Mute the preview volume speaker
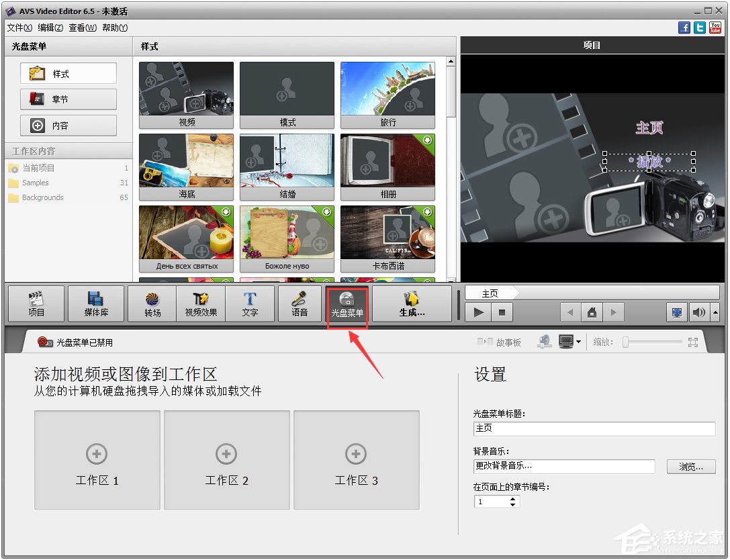This screenshot has width=730, height=560. tap(698, 312)
